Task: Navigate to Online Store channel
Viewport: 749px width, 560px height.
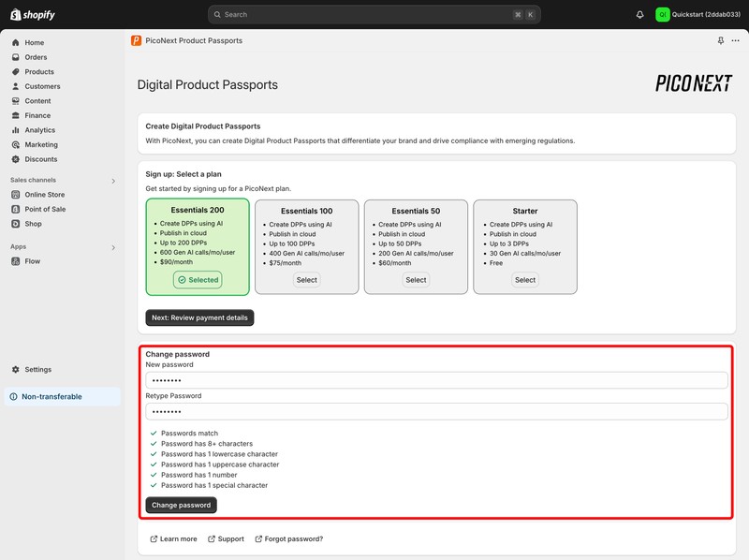Action: 44,195
